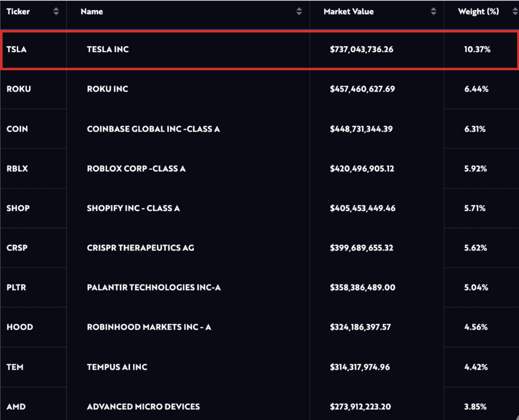Click TESLA INC company name

[108, 49]
